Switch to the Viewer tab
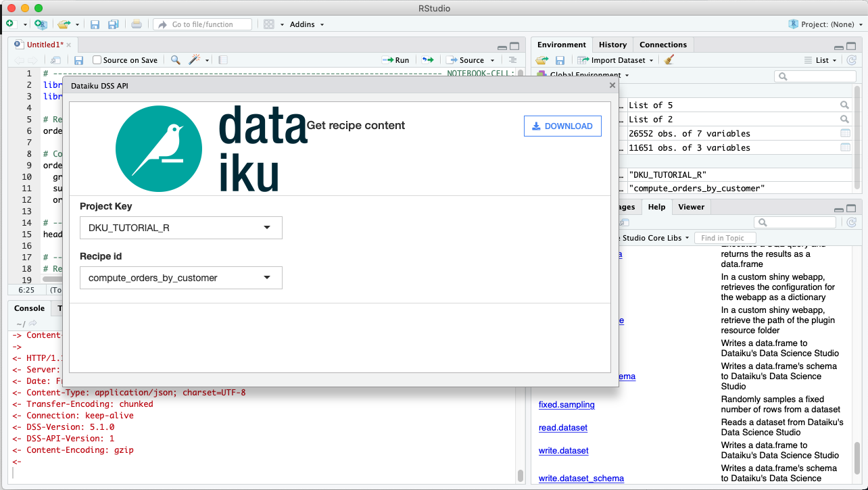This screenshot has height=490, width=868. coord(691,207)
